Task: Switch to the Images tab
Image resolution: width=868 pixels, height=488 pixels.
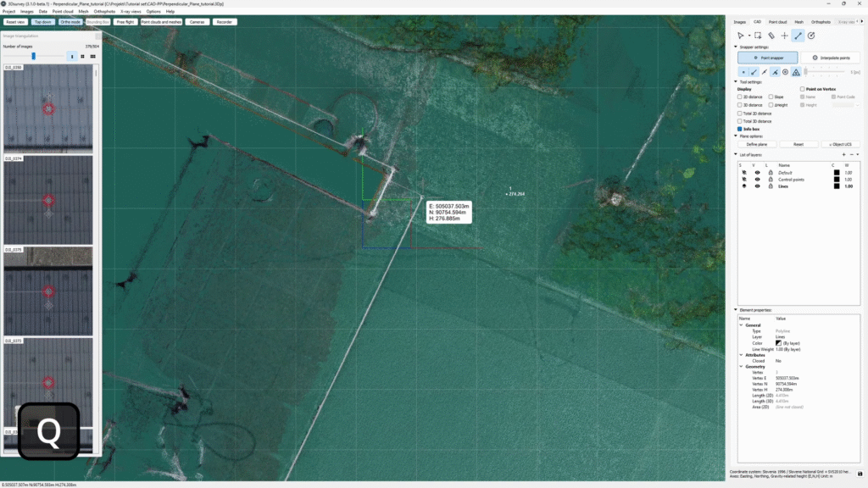Action: [739, 22]
